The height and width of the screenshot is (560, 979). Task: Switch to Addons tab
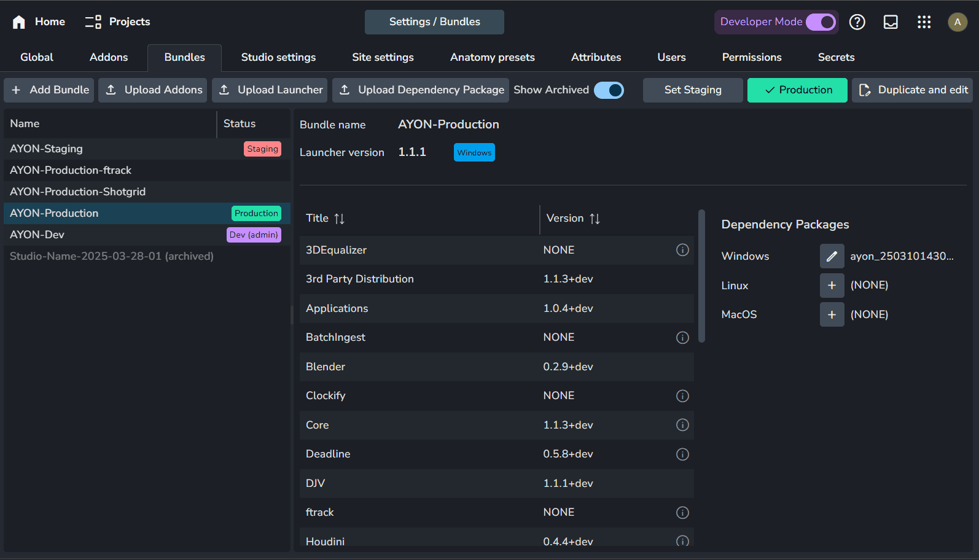pos(109,57)
